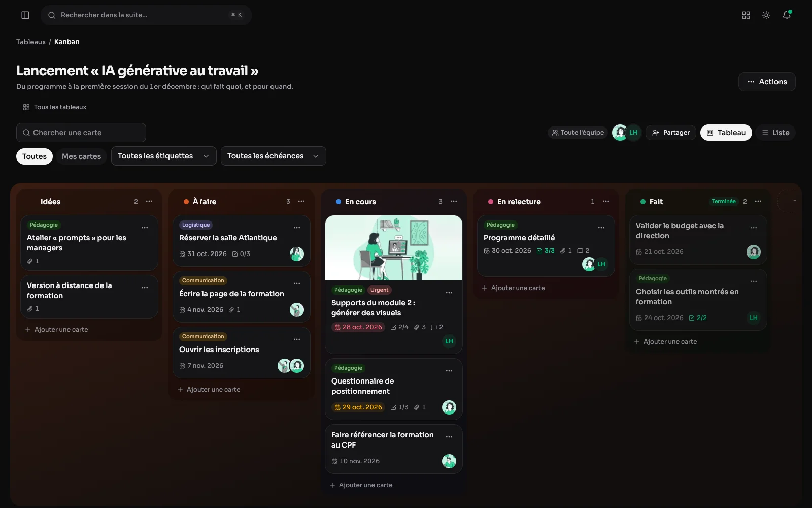Go to Tableaux breadcrumb

[x=31, y=42]
